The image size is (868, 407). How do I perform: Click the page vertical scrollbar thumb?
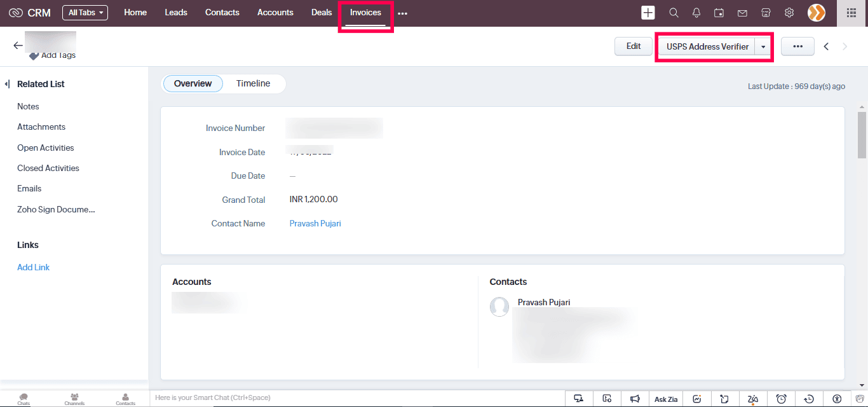tap(862, 135)
